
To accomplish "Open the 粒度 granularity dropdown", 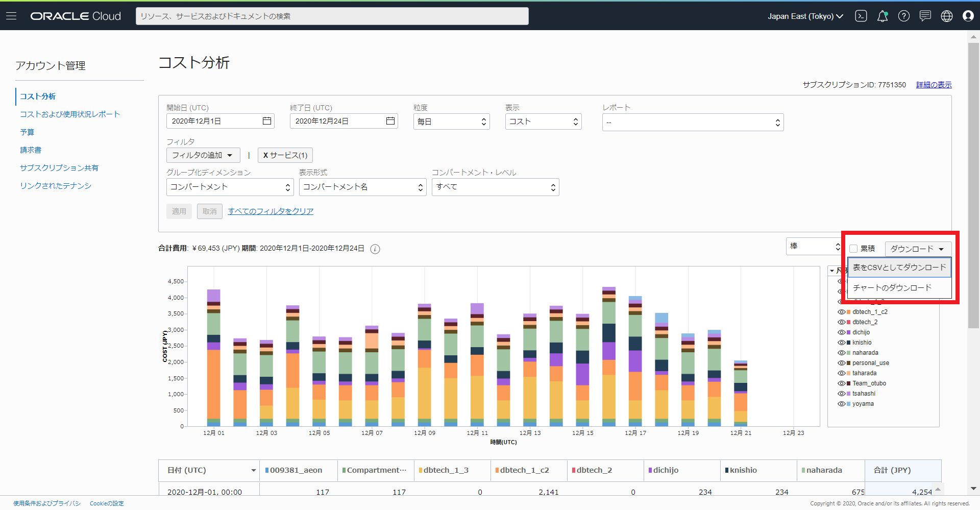I will pos(451,122).
